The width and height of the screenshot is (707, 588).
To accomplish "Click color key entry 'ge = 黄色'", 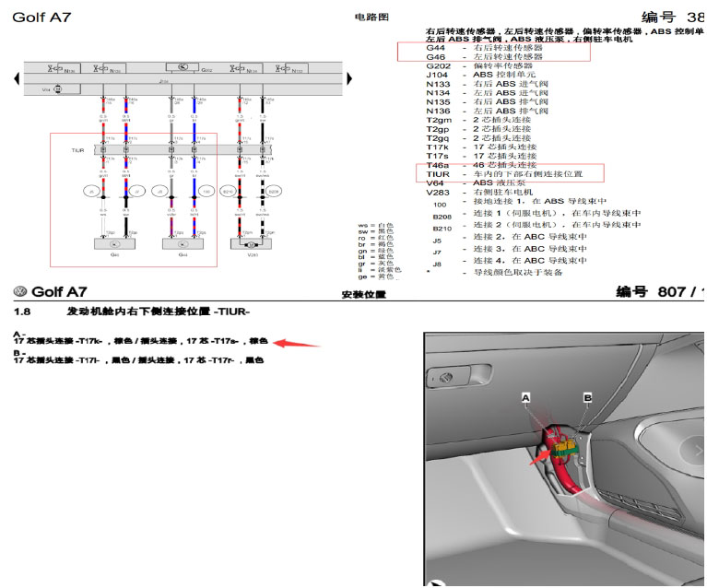I will [376, 276].
